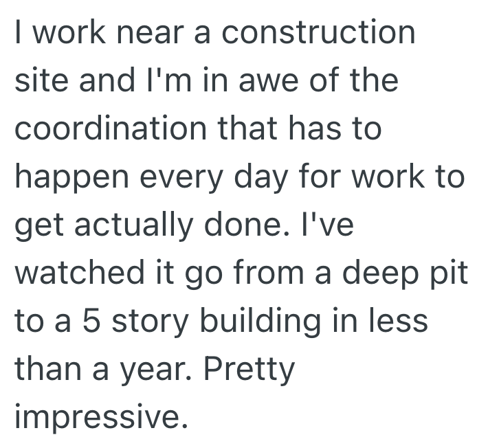Click the word "pit"
488x448 pixels.
coord(448,274)
